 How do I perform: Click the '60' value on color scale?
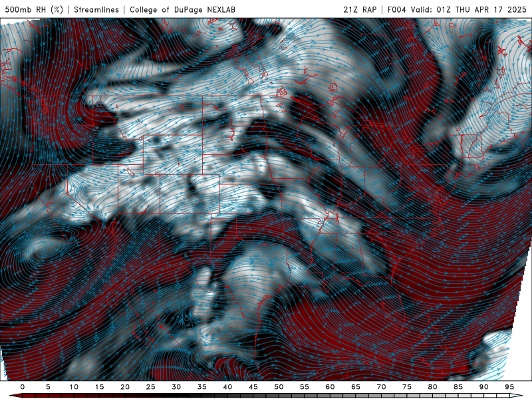tap(330, 387)
